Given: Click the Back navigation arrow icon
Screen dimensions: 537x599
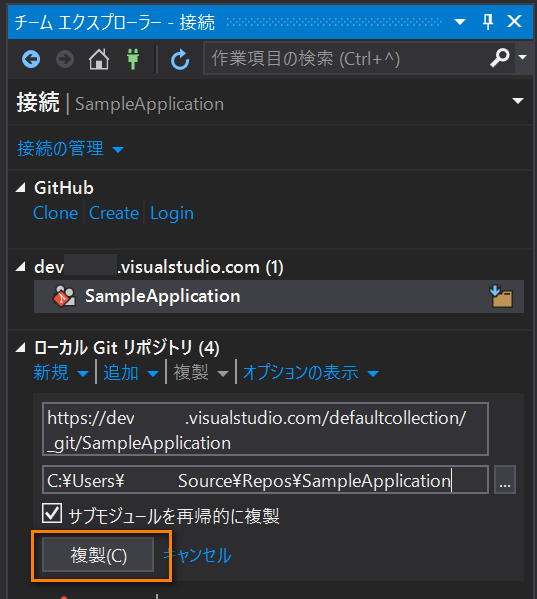Looking at the screenshot, I should (x=31, y=60).
